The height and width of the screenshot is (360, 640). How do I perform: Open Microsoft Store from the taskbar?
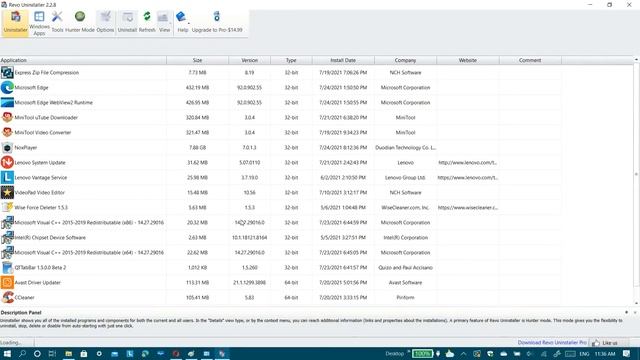(x=84, y=353)
